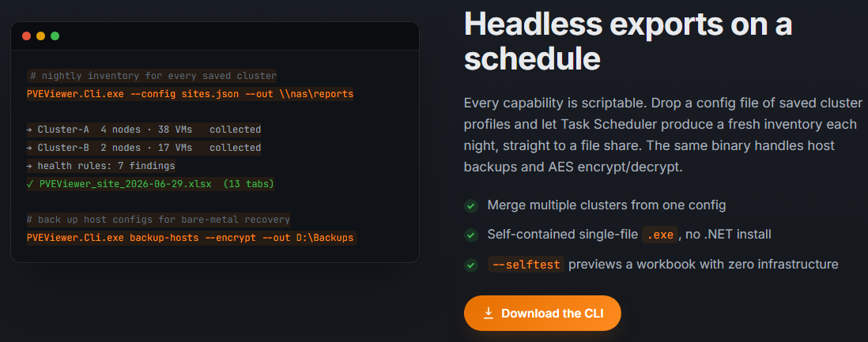Click the .exe code badge

(x=660, y=235)
